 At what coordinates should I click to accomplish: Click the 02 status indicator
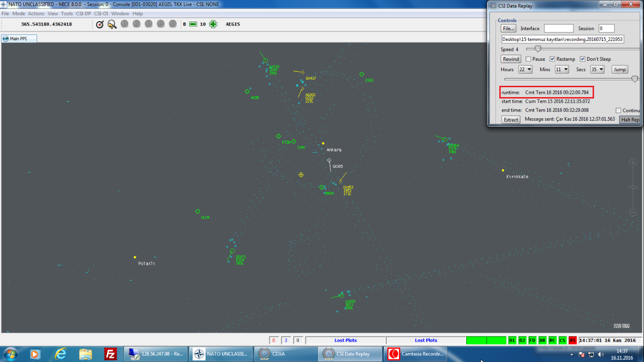pyautogui.click(x=522, y=340)
